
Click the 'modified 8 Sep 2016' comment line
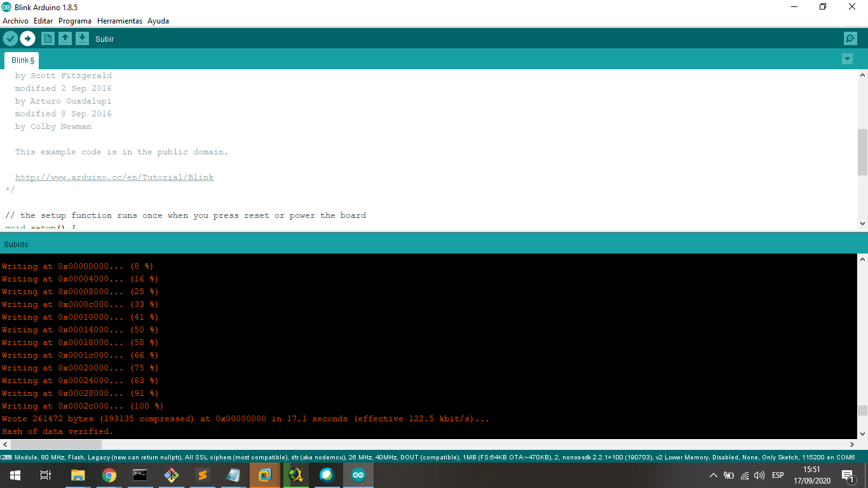[x=64, y=114]
